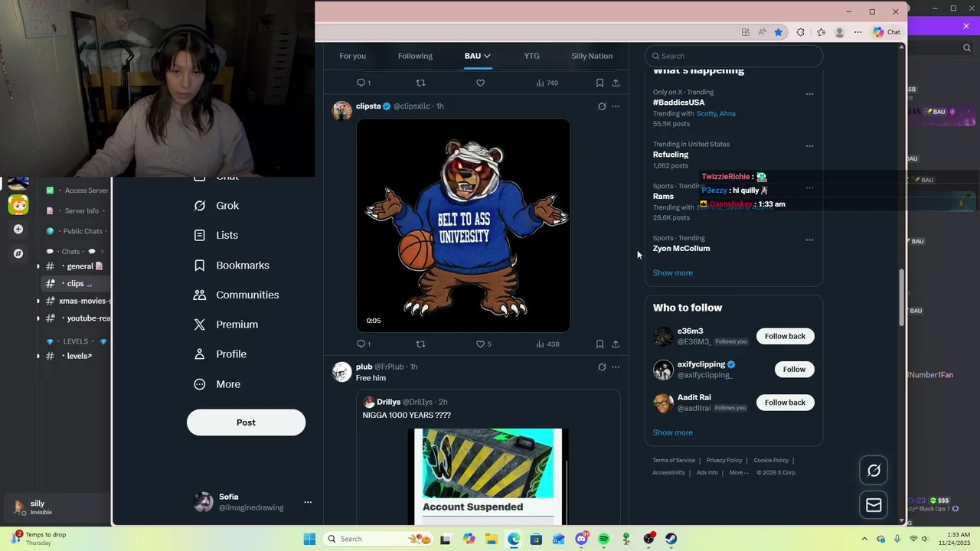This screenshot has width=980, height=551.
Task: Click the X search field
Action: (x=733, y=56)
